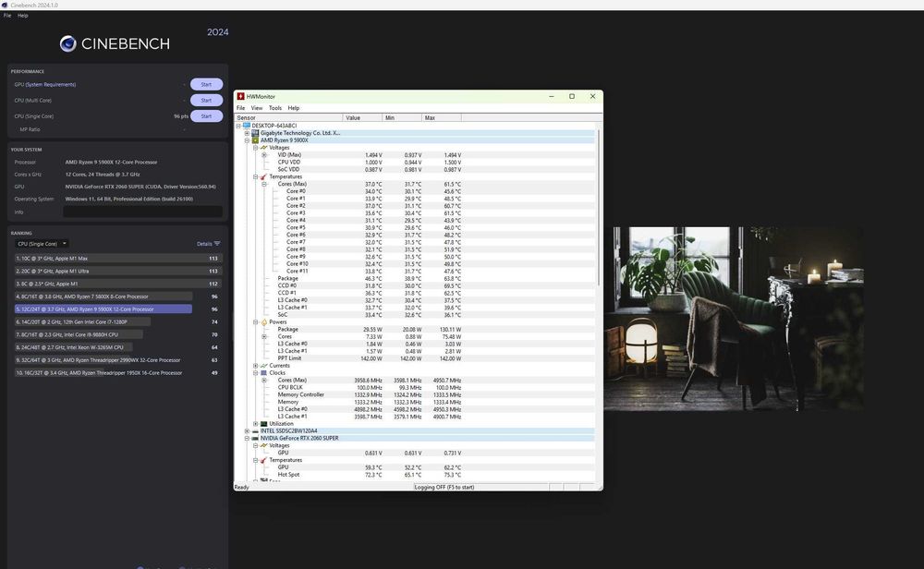Click the Min column header
The width and height of the screenshot is (924, 569).
point(402,118)
